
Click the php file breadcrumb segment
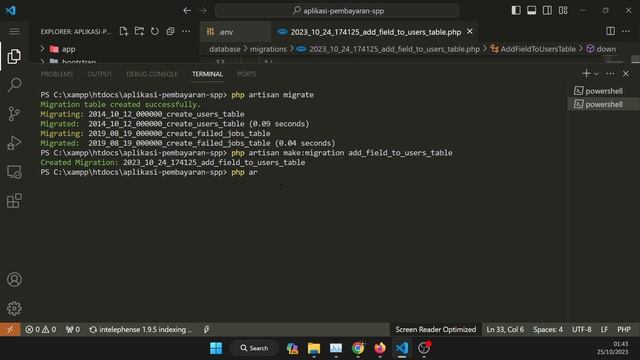coord(388,49)
